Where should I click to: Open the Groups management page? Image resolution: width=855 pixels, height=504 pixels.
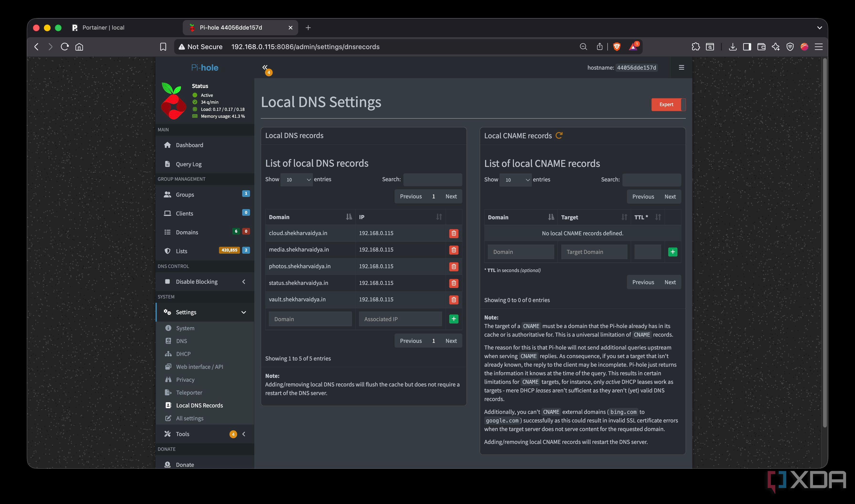205,195
